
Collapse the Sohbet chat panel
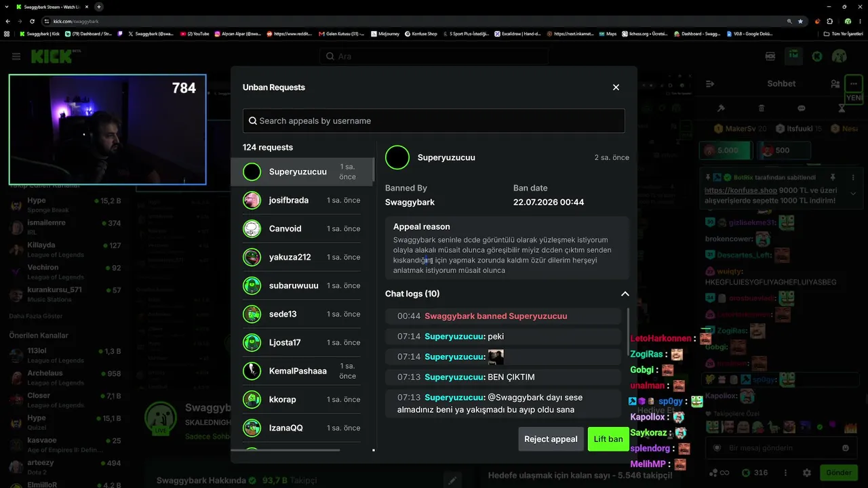click(x=710, y=83)
